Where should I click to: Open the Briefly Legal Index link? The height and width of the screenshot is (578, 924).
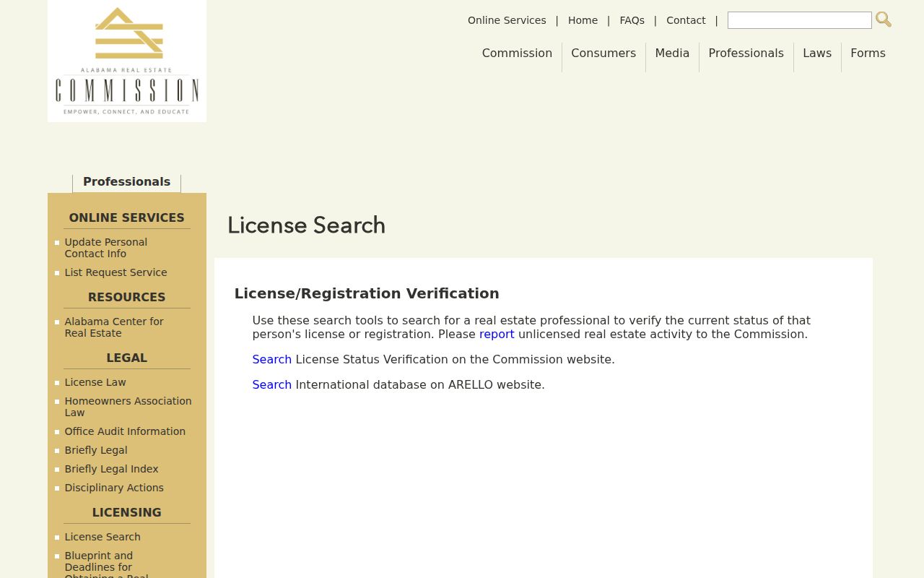pyautogui.click(x=111, y=469)
